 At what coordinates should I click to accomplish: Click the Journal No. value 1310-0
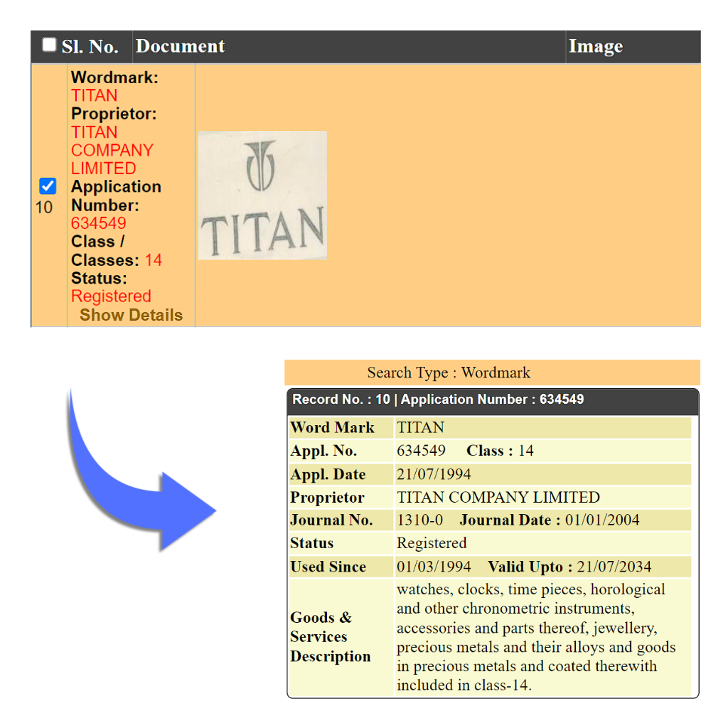tap(419, 520)
